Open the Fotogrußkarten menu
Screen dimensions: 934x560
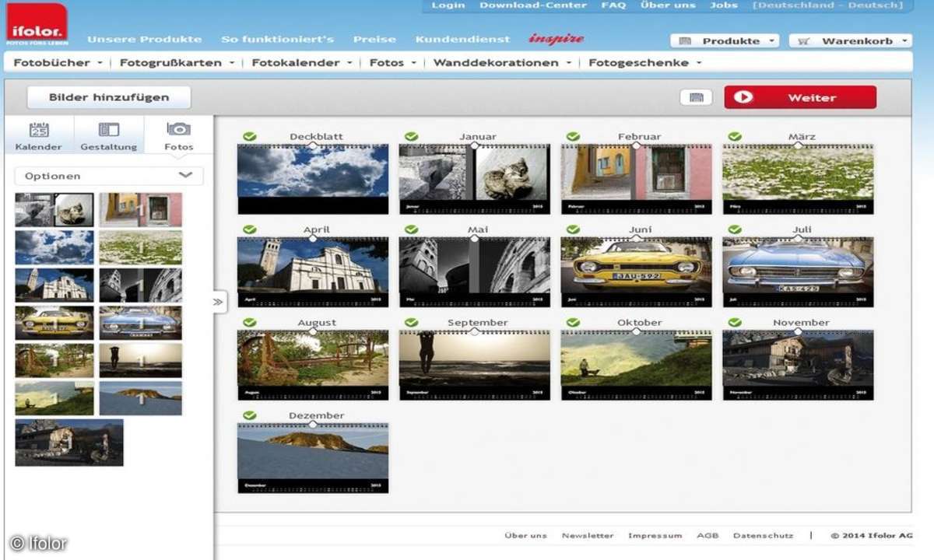[x=177, y=62]
